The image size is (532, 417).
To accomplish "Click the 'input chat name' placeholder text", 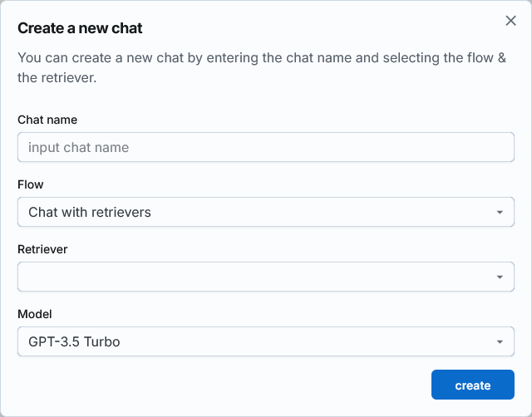I will [x=78, y=148].
